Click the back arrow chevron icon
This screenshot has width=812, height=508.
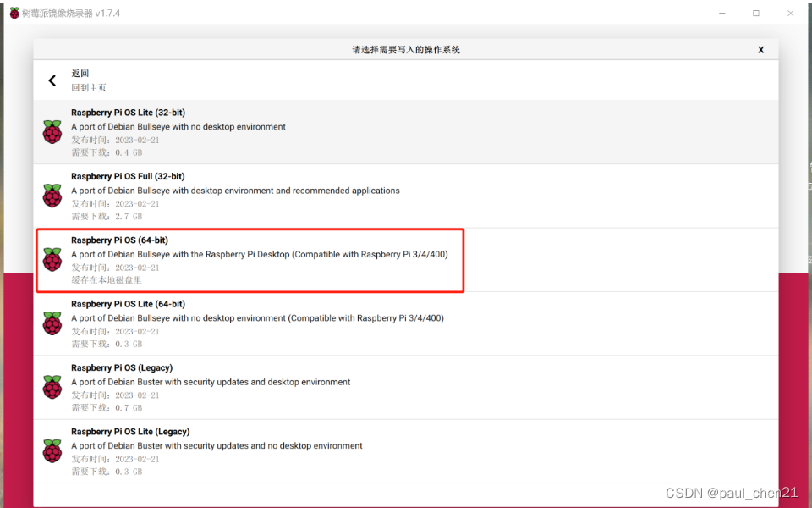tap(52, 80)
